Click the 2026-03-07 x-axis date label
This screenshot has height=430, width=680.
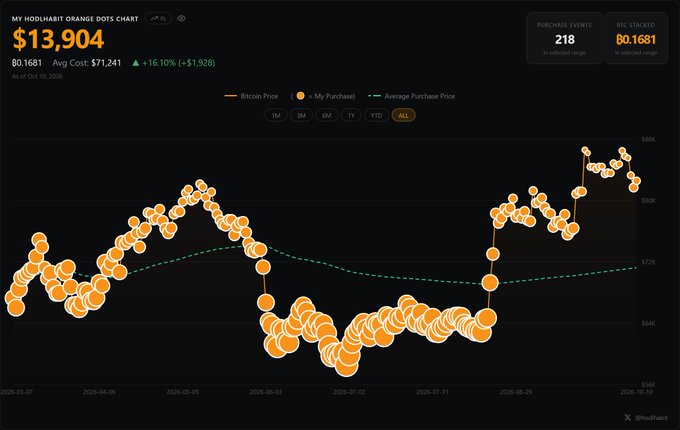tap(16, 392)
